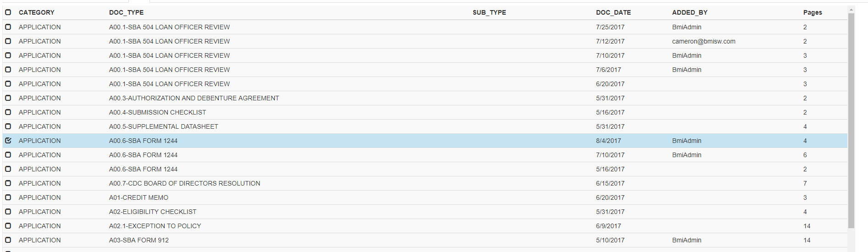
Task: Select CDC Board of Directors Resolution row
Action: [425, 183]
